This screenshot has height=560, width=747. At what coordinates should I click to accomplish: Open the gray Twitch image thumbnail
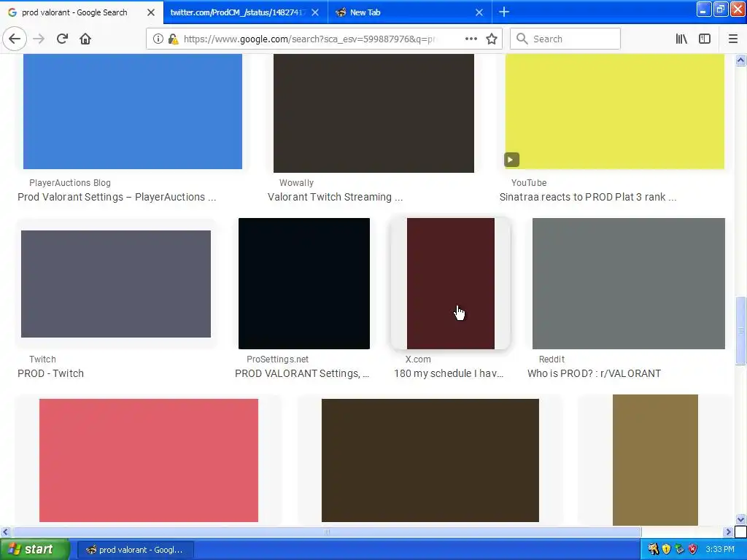116,284
